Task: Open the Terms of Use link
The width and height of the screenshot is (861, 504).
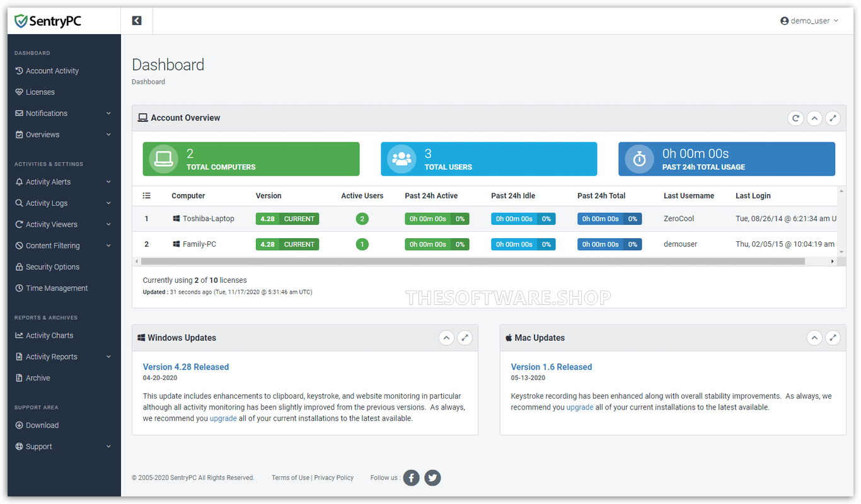Action: 291,478
